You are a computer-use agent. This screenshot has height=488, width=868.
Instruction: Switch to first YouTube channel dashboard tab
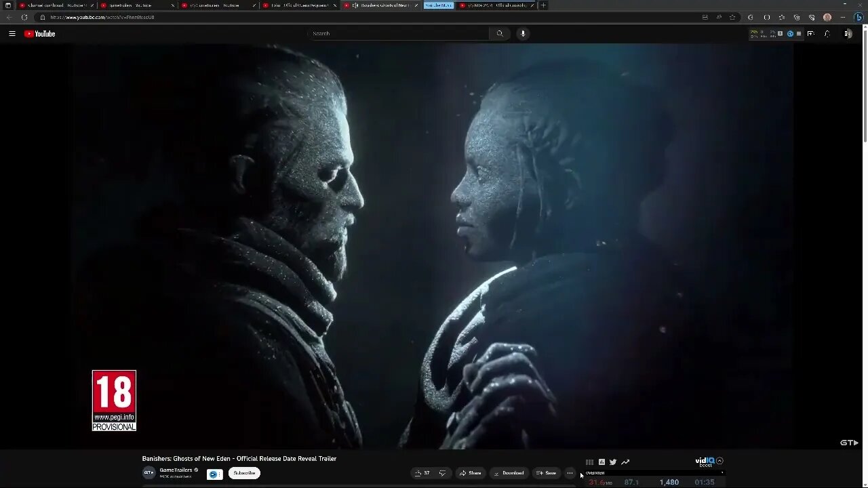pos(56,5)
